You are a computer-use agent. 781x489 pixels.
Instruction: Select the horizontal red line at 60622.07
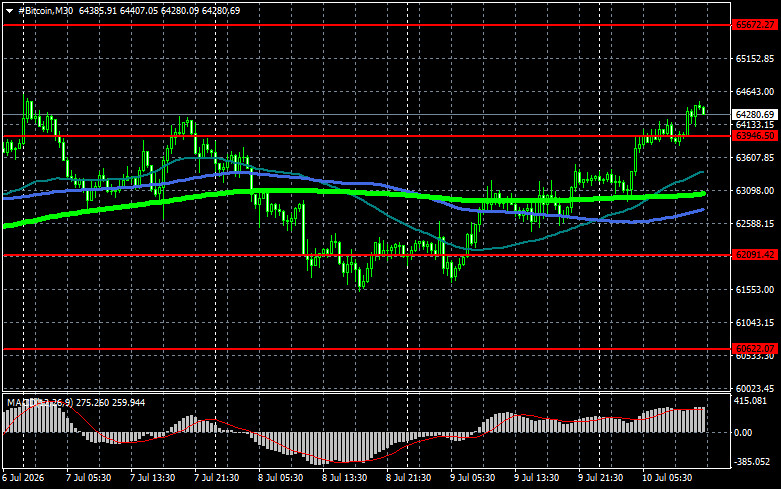tap(367, 349)
